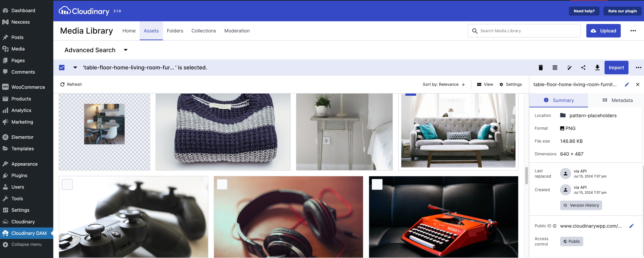Collapse the WordPress admin menu
The height and width of the screenshot is (258, 644).
(26, 244)
